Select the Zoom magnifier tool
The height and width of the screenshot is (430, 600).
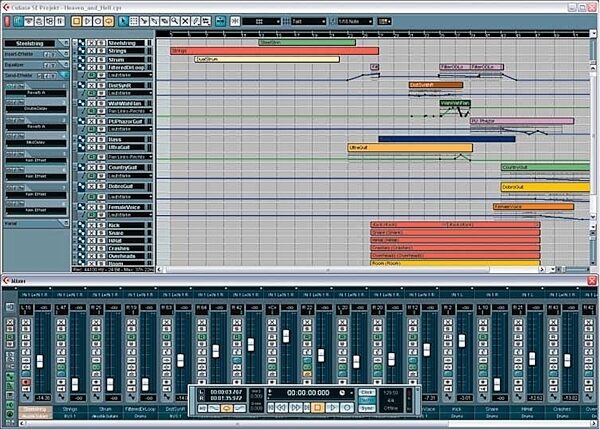tap(174, 21)
